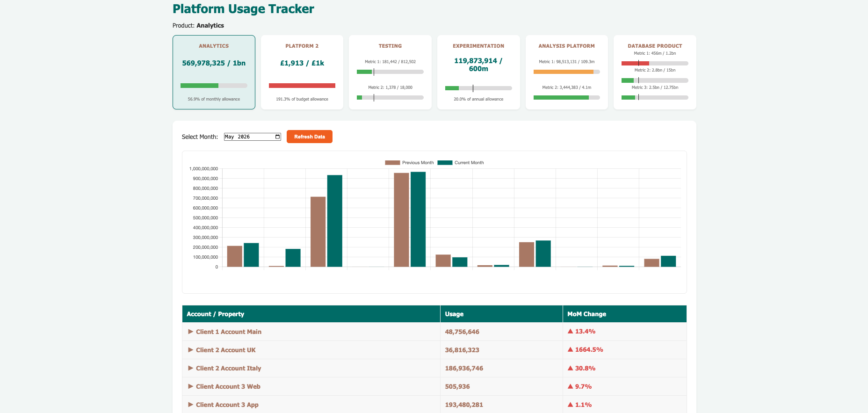Click the Select Month date field
The image size is (868, 413).
(253, 137)
